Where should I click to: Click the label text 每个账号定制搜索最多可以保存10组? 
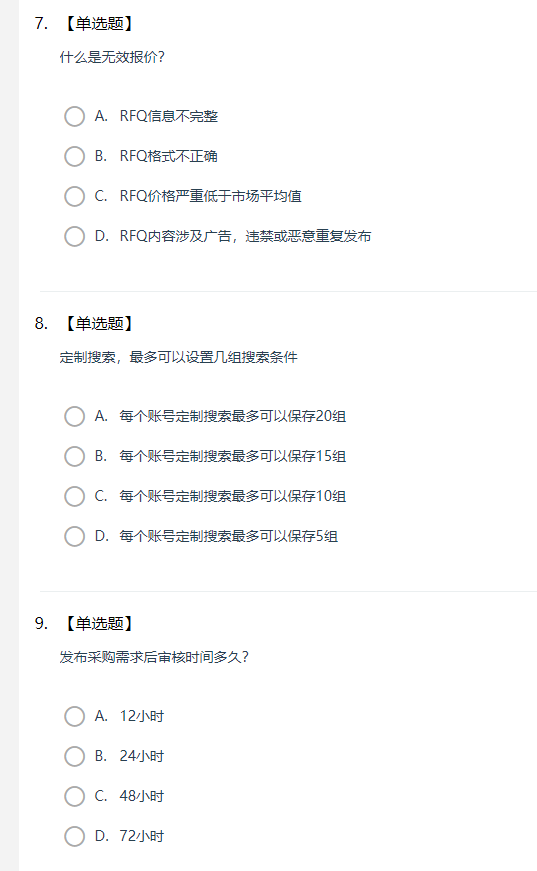click(233, 497)
